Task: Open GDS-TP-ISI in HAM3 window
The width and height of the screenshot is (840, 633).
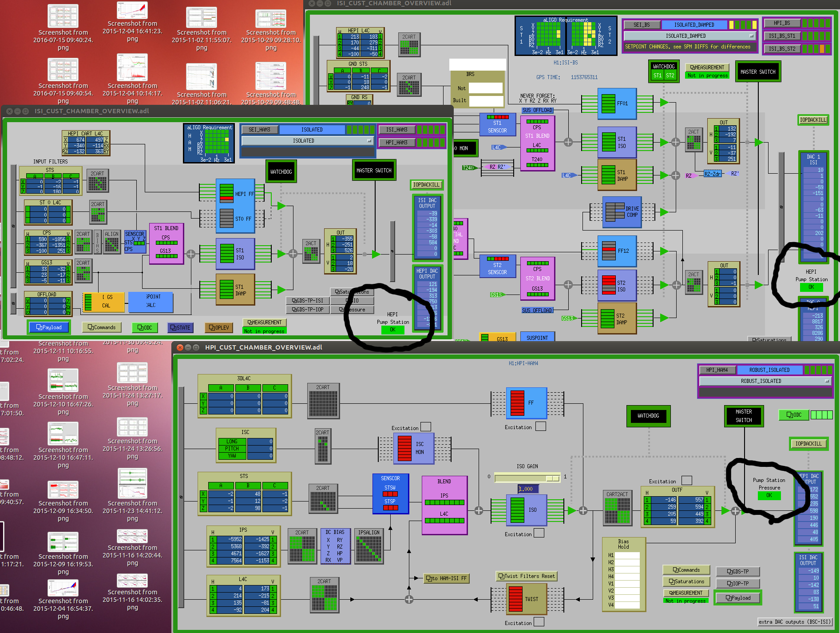Action: (307, 301)
